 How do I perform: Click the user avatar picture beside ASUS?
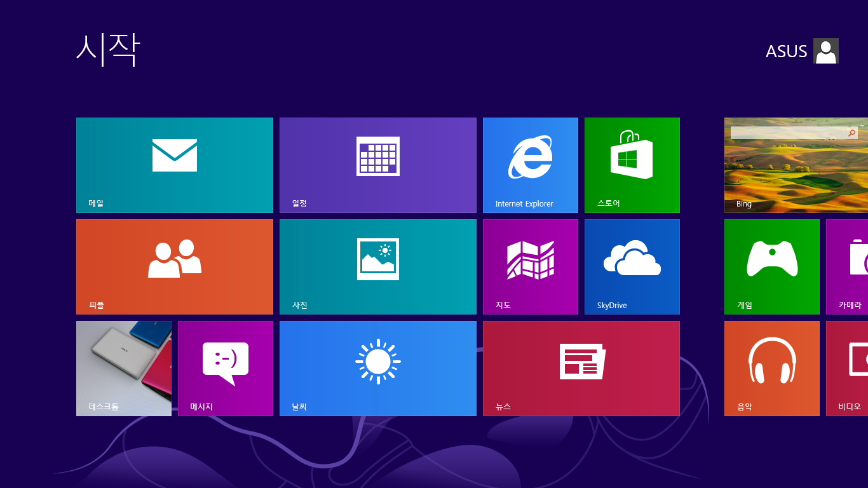[826, 51]
